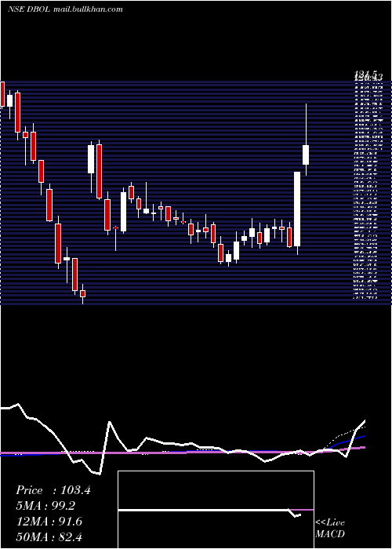Click the Price 103.4 readout
This screenshot has width=392, height=549.
(x=53, y=490)
